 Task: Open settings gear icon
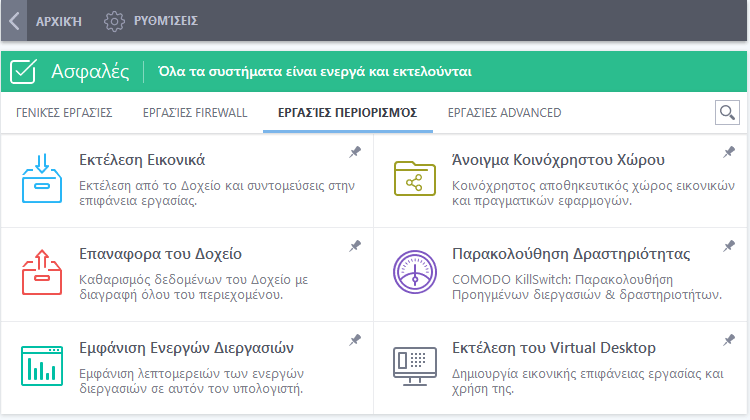(114, 21)
